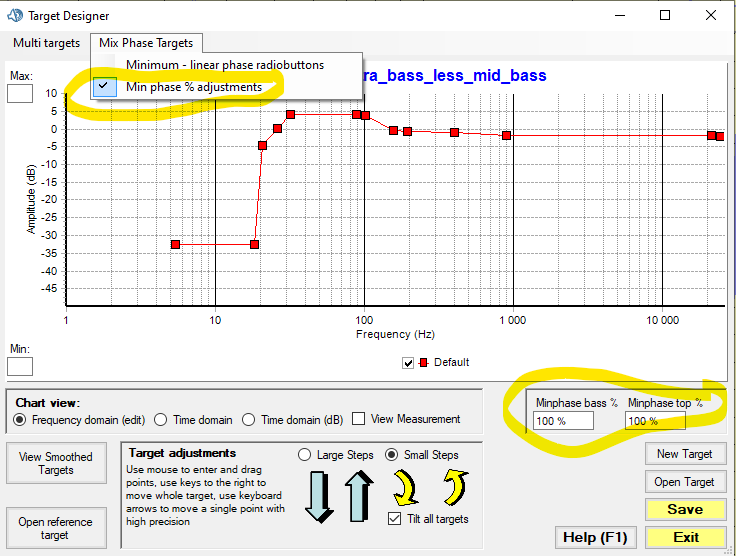736x556 pixels.
Task: Open the Multi targets menu
Action: pos(46,43)
